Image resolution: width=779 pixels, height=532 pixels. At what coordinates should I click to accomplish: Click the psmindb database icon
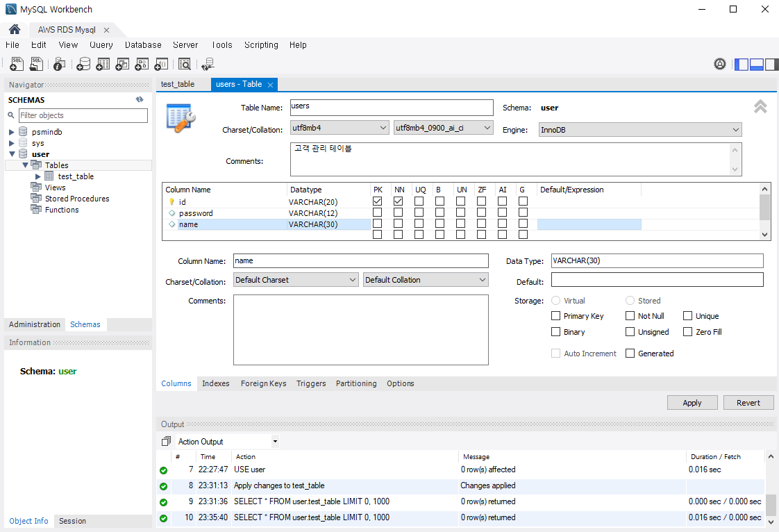[x=23, y=131]
